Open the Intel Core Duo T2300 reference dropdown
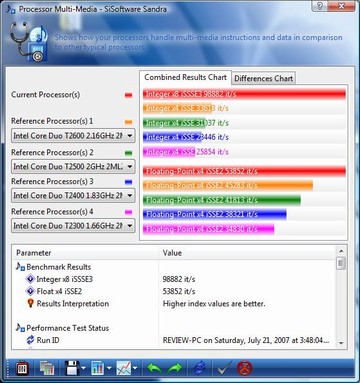Viewport: 360px width, 383px height. coord(73,226)
